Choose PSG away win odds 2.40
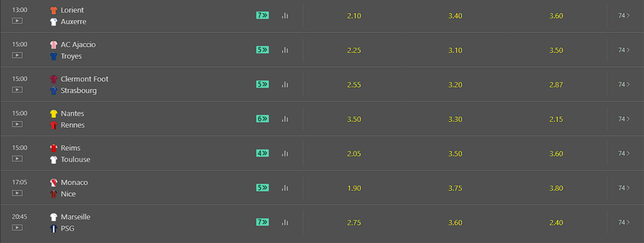This screenshot has width=644, height=243. 556,222
